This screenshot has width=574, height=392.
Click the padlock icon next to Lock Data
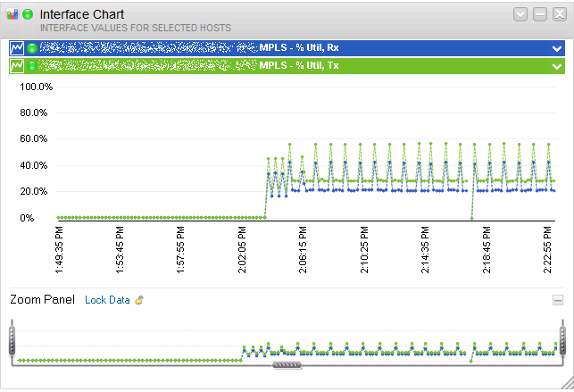(139, 300)
